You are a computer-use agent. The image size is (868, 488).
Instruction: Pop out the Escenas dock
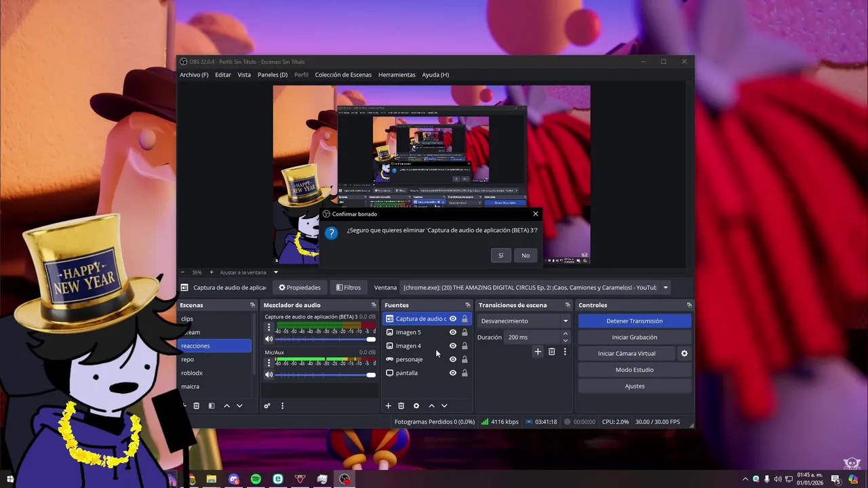point(252,305)
